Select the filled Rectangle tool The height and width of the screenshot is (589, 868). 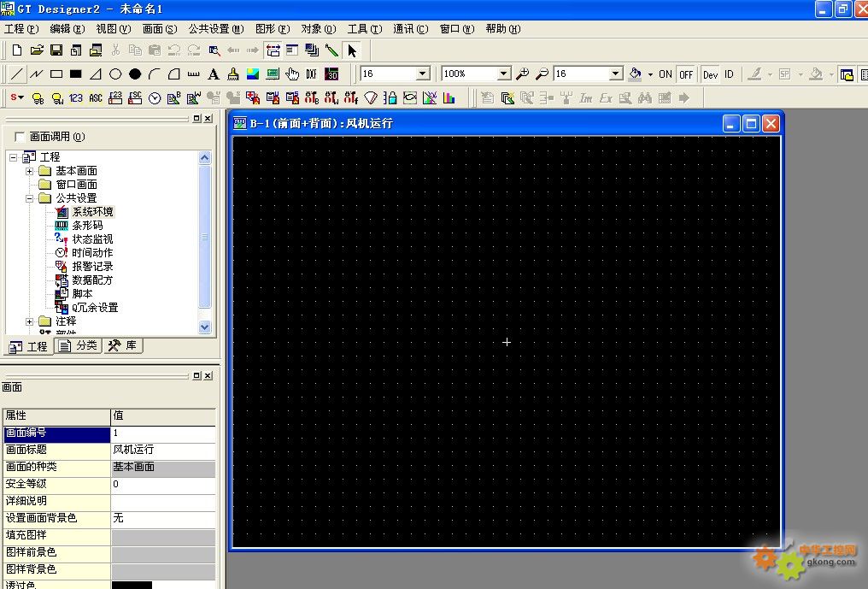[x=76, y=74]
